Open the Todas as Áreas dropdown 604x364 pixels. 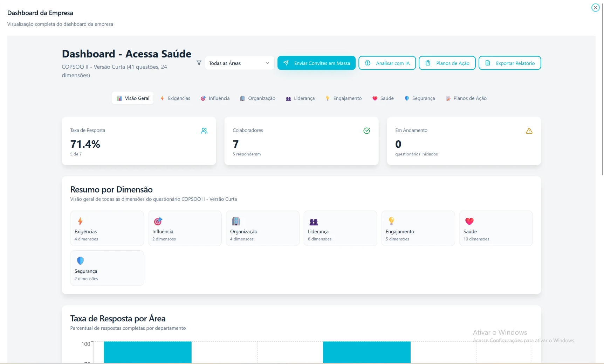pyautogui.click(x=239, y=63)
